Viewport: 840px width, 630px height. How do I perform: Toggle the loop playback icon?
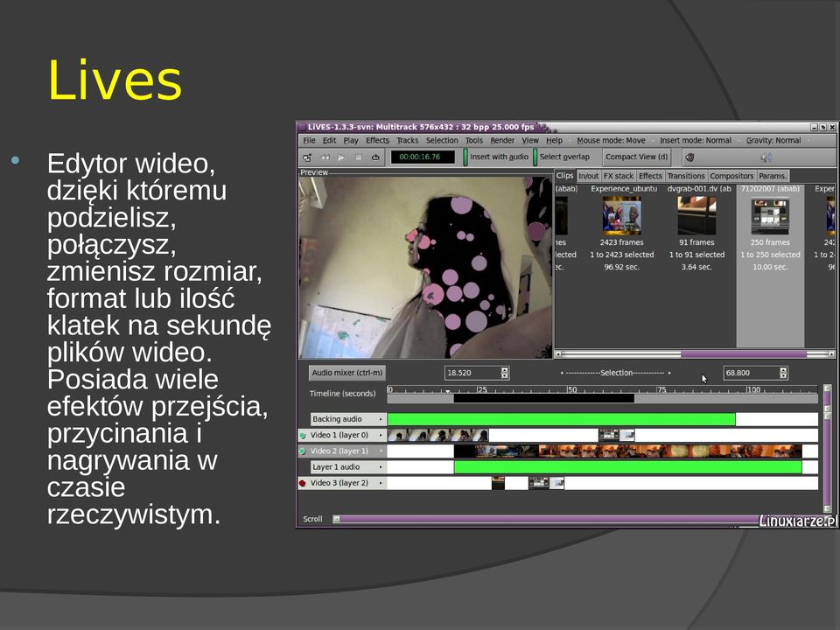coord(375,157)
